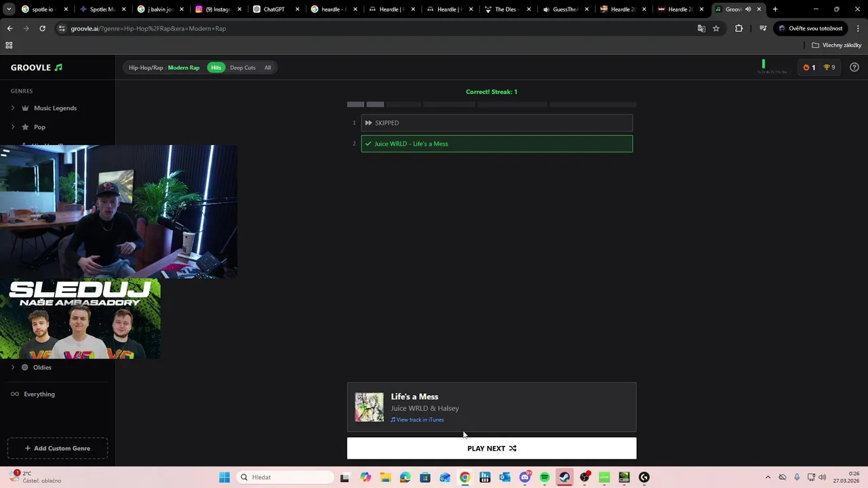Select the Music Legends genre
Viewport: 868px width, 488px height.
coord(55,108)
